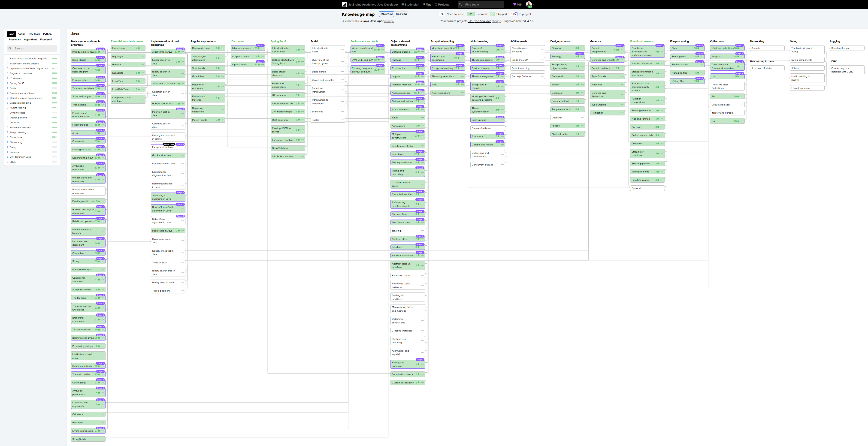Expand sidebar item Spring Boot
Screen dimensions: 868x446
tap(8, 83)
